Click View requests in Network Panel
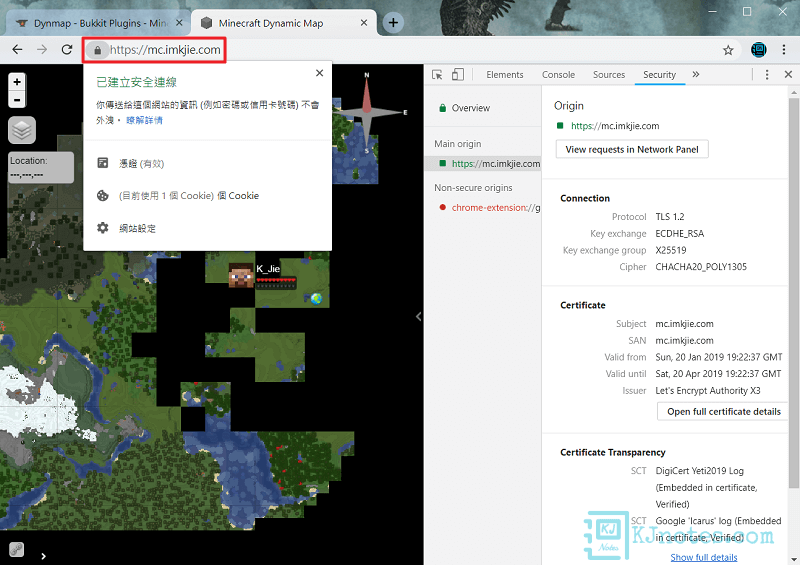 [x=632, y=149]
